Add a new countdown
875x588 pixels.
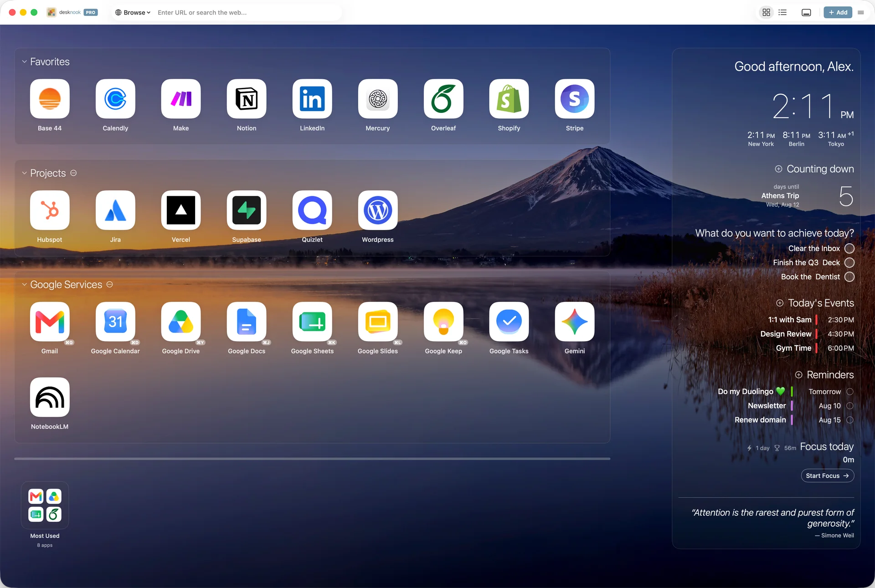click(x=779, y=169)
